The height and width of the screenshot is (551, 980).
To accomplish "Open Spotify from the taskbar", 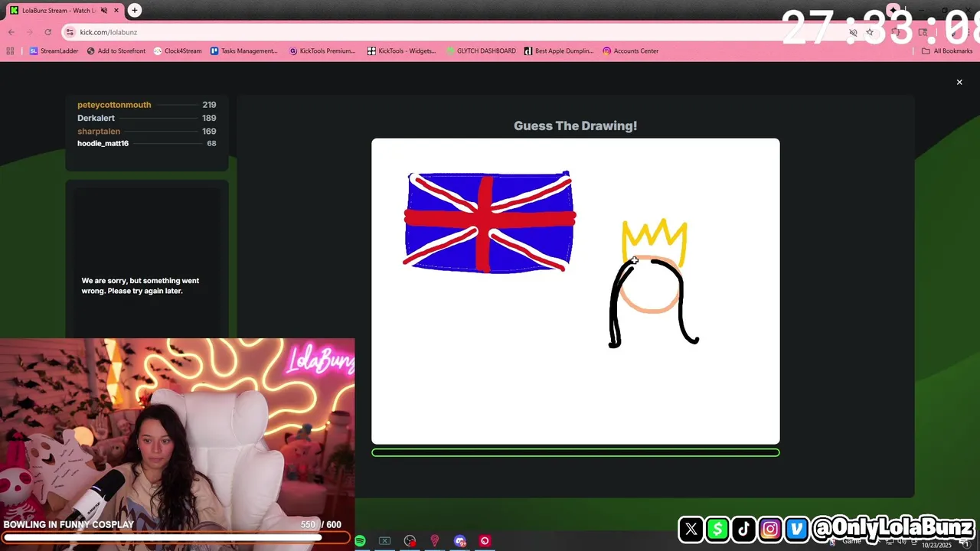I will click(x=360, y=541).
